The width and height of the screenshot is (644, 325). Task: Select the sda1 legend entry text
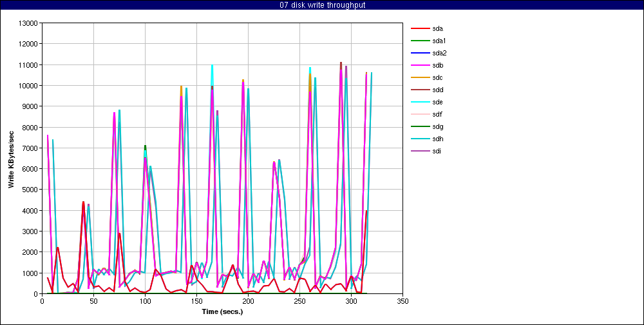tap(439, 41)
